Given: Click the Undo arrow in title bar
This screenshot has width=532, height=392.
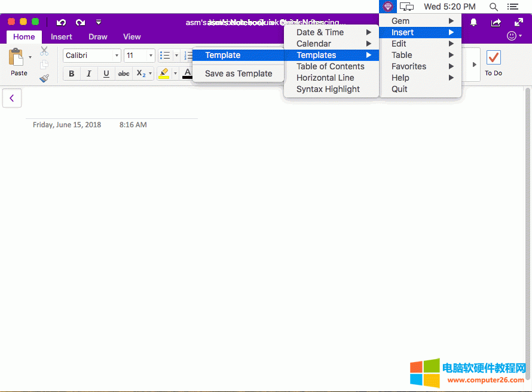Looking at the screenshot, I should tap(61, 23).
